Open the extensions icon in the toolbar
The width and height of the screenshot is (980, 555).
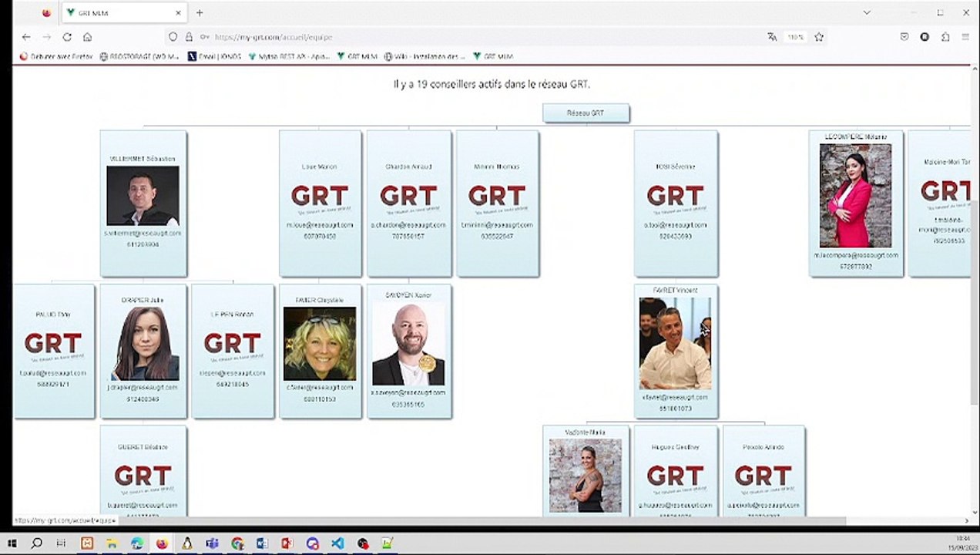pos(945,37)
